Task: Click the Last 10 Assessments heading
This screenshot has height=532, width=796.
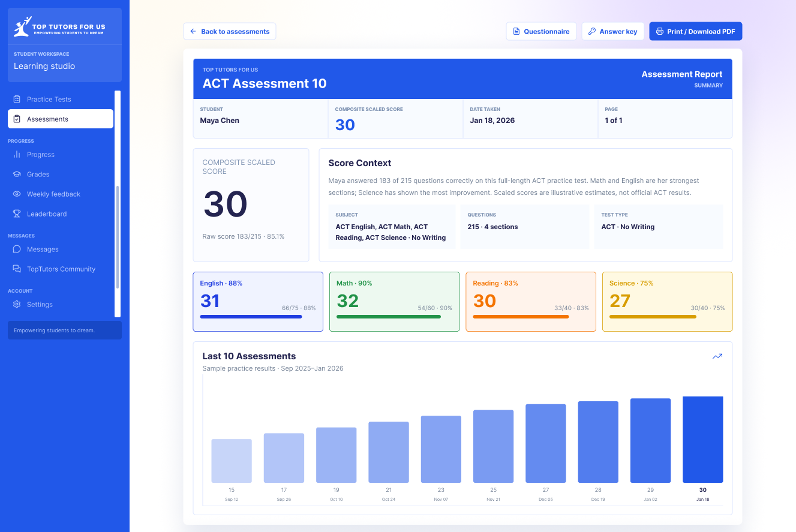Action: tap(249, 356)
